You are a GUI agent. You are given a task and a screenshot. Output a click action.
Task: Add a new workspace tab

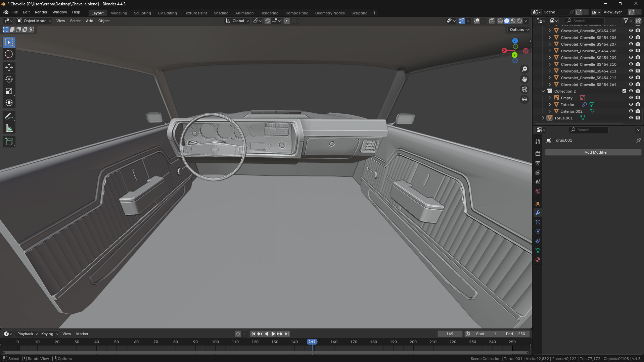click(374, 13)
